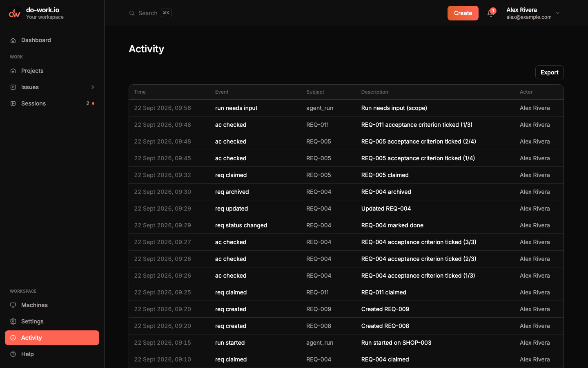Open the Alex Rivera account dropdown

(x=533, y=13)
